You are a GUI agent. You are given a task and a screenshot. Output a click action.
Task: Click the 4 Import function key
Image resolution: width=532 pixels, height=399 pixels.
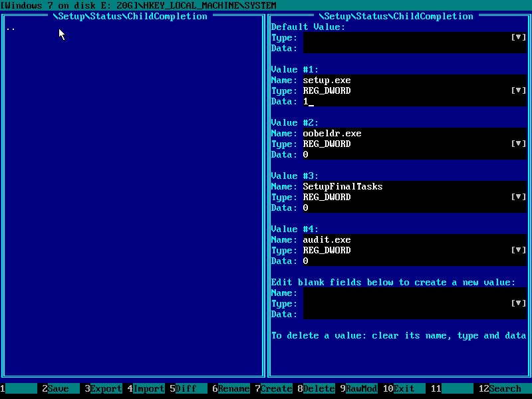pyautogui.click(x=146, y=388)
